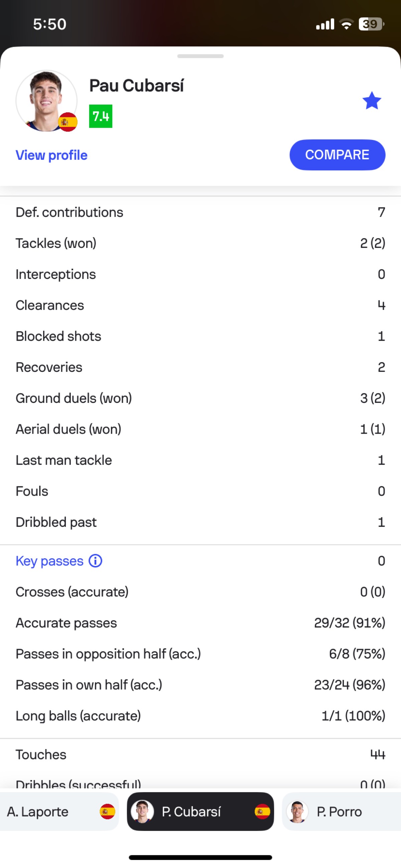This screenshot has width=401, height=868.
Task: Open the View profile link
Action: pos(51,155)
